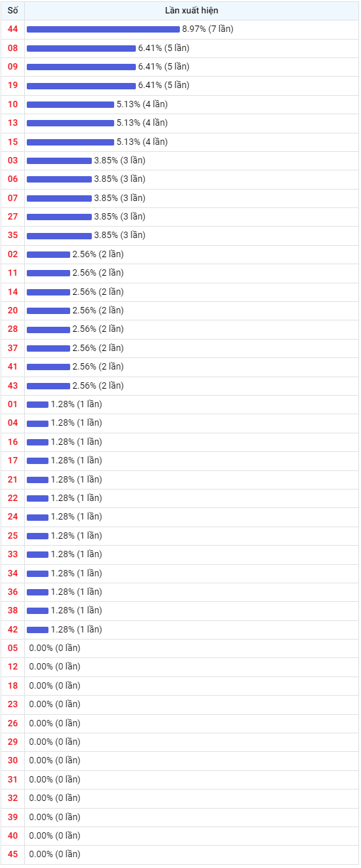Select number 02 row label

[x=13, y=254]
